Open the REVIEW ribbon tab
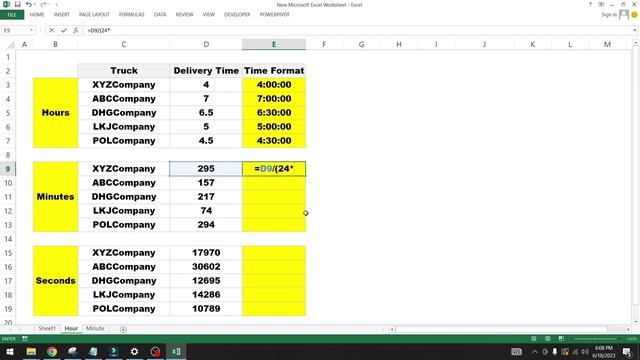Screen dimensions: 640x360 [x=184, y=15]
